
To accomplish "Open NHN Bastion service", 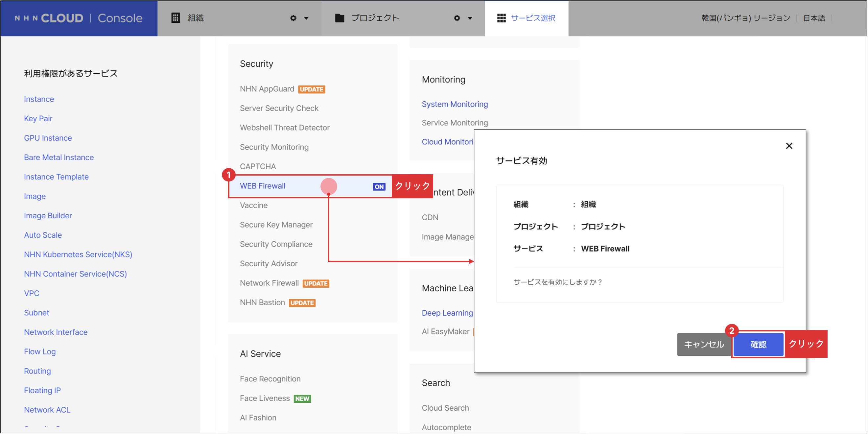I will pyautogui.click(x=262, y=302).
